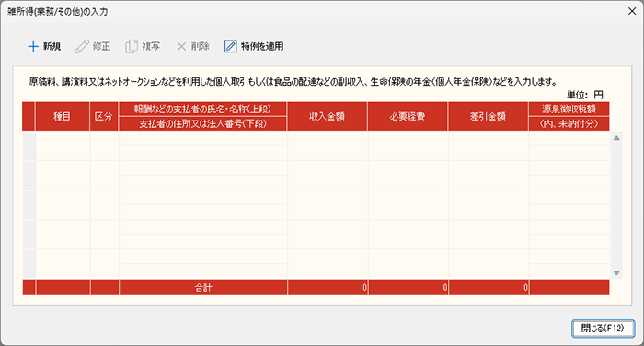The image size is (644, 346).
Task: Click the 収入金額 column header
Action: click(327, 116)
